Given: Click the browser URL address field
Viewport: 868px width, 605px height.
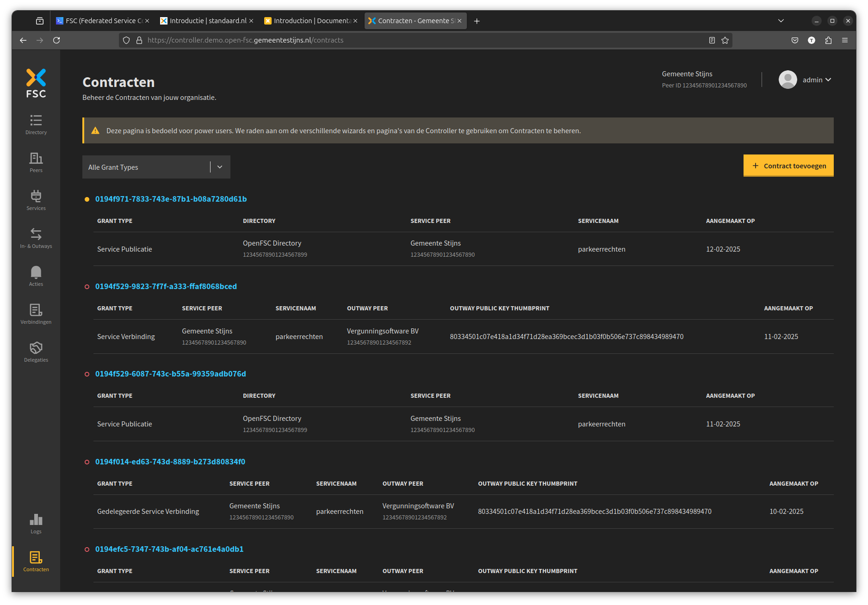Looking at the screenshot, I should coord(416,40).
